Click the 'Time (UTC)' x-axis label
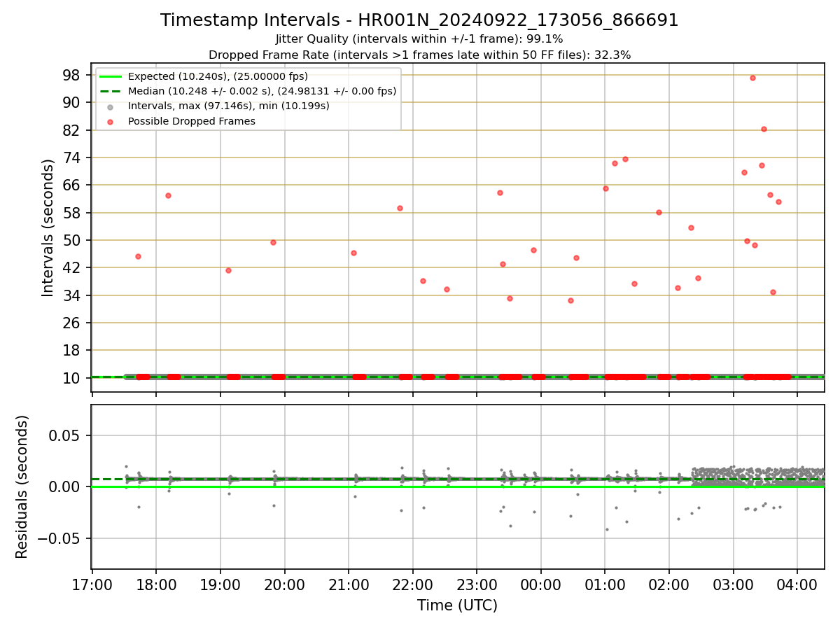Screen dimensions: 840x630 click(457, 605)
